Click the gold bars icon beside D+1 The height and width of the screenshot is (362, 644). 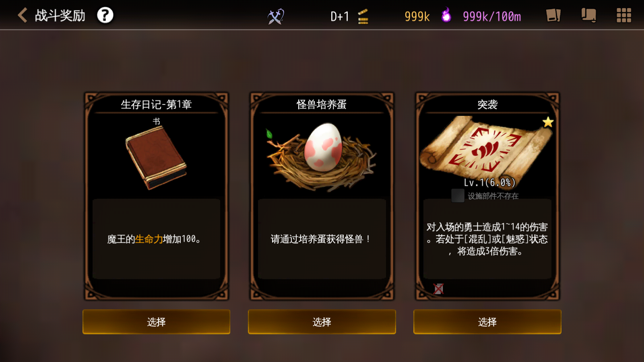363,16
